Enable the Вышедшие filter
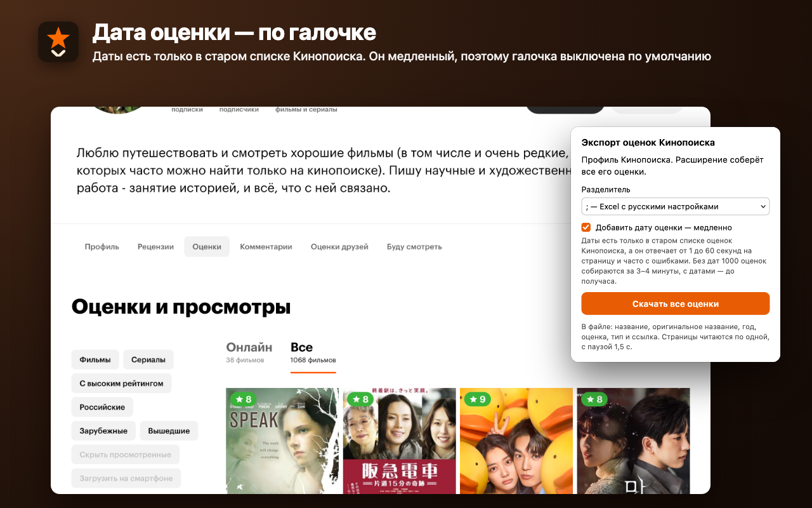Screen dimensions: 812x508 coord(169,431)
